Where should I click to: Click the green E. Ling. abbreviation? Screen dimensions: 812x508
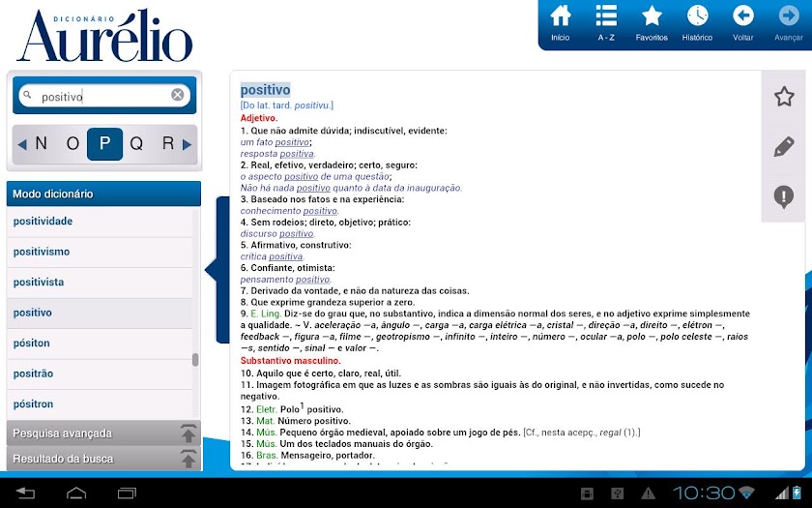click(266, 314)
